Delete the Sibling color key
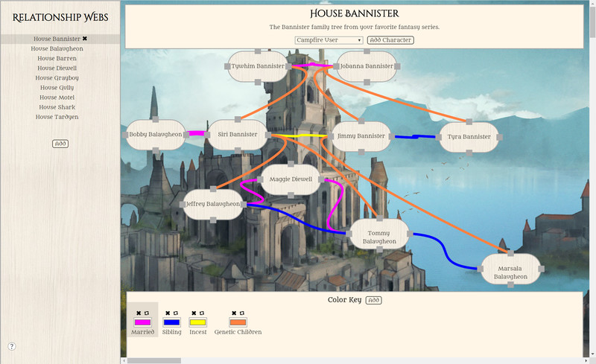The image size is (596, 364). 168,313
